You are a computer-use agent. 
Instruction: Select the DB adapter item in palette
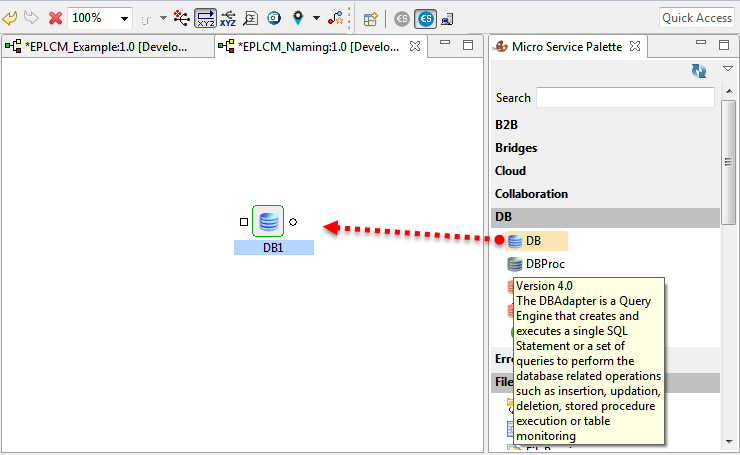[x=533, y=241]
